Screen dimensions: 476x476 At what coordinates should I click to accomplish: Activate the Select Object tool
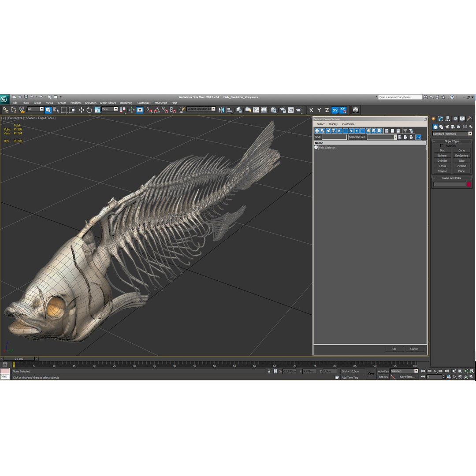[x=48, y=110]
